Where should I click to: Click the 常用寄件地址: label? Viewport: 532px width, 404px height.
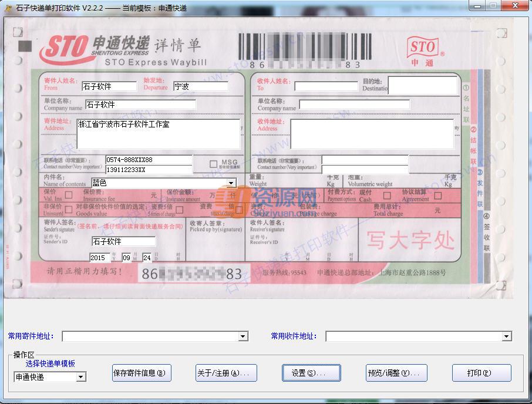coord(31,336)
